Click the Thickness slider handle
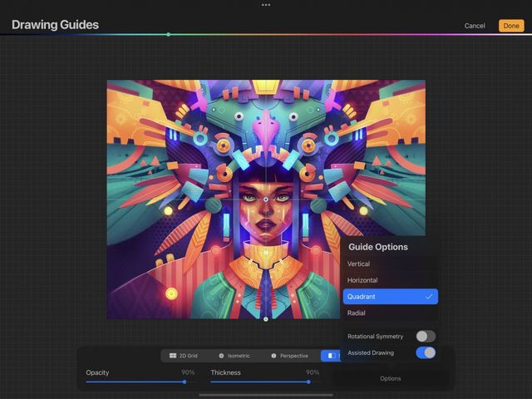 point(308,382)
